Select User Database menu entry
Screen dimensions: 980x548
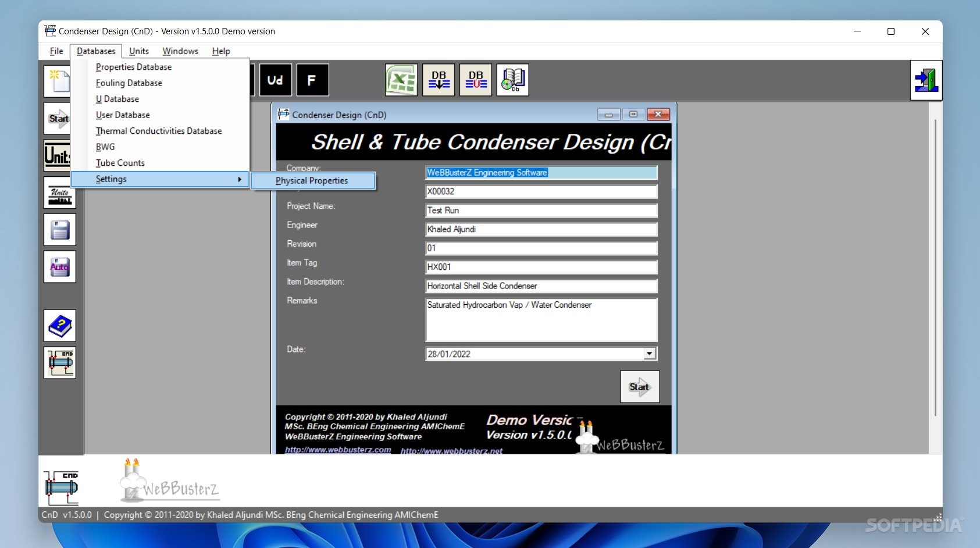tap(160, 115)
